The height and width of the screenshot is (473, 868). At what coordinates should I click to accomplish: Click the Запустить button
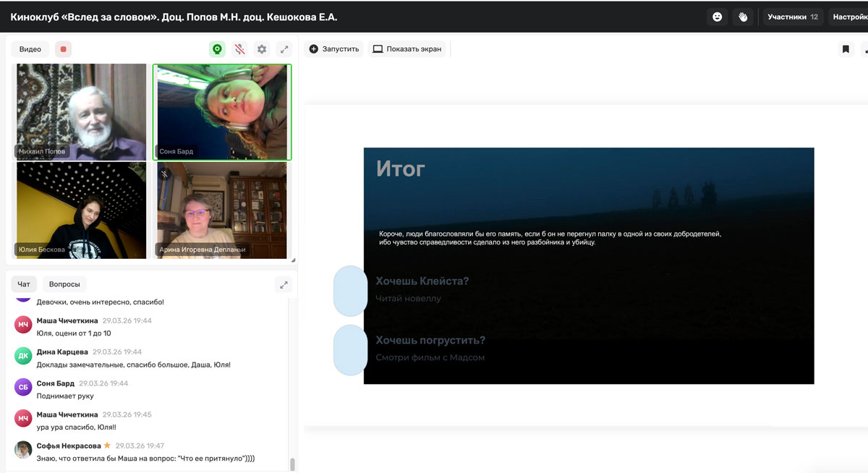[334, 49]
